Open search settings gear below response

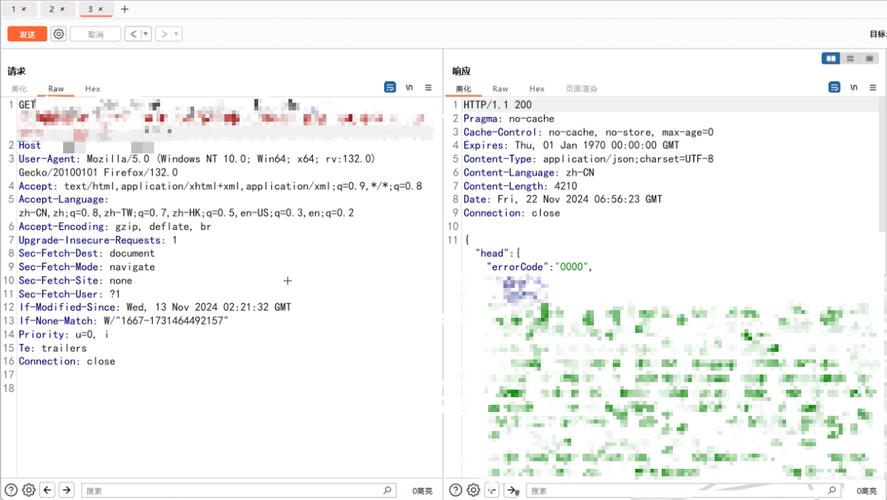[473, 490]
